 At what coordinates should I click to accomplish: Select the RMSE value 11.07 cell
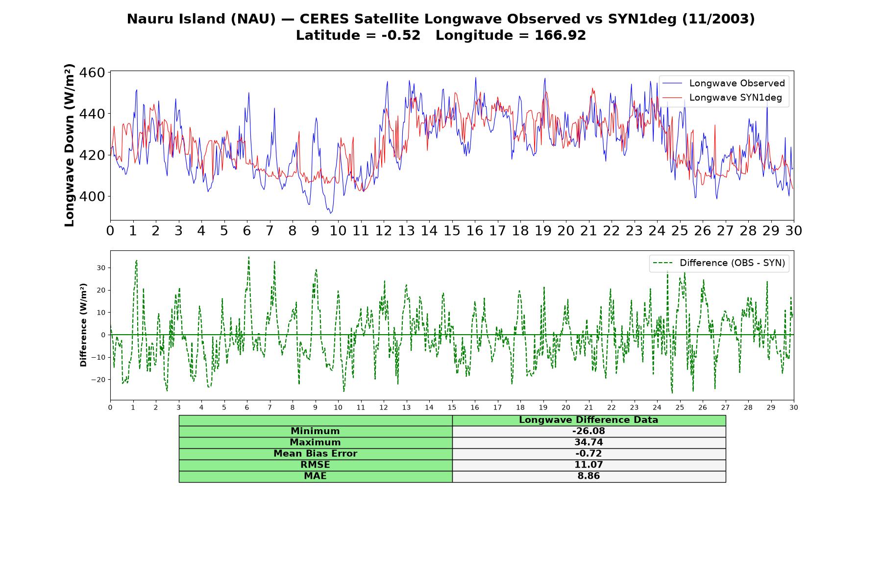coord(588,465)
